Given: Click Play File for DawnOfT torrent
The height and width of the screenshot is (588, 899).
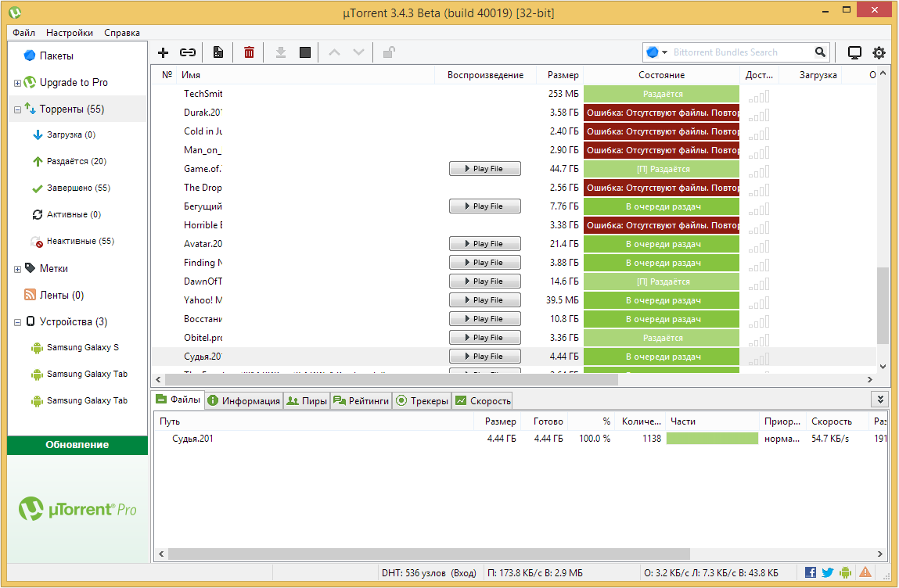Looking at the screenshot, I should [x=485, y=281].
